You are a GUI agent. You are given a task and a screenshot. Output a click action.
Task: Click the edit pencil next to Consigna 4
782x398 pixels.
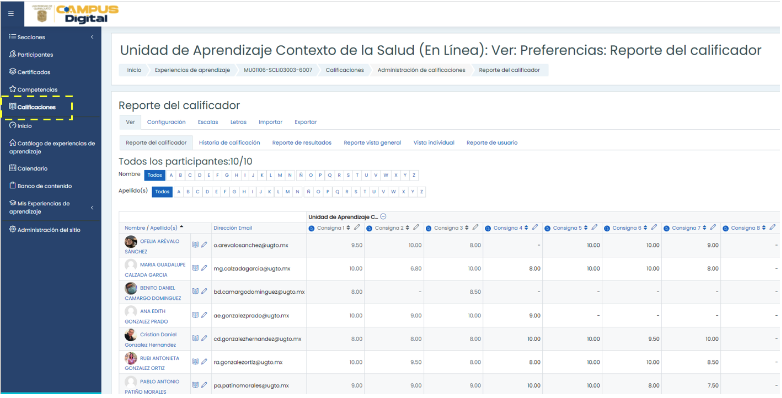point(535,228)
